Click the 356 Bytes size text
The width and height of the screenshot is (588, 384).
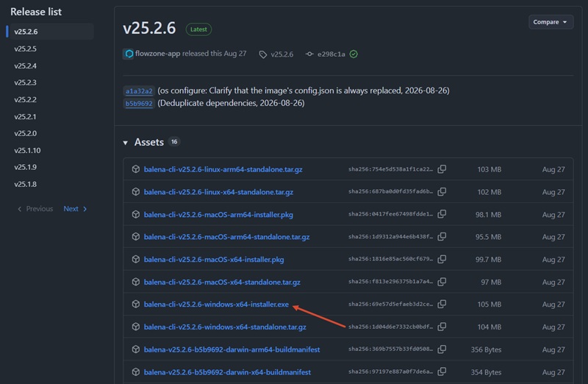[x=486, y=349]
